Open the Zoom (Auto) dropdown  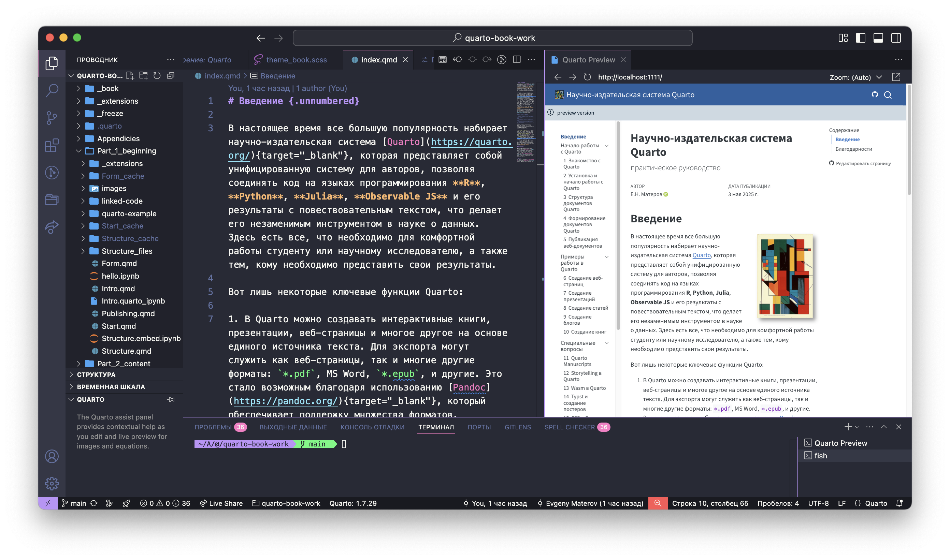855,77
